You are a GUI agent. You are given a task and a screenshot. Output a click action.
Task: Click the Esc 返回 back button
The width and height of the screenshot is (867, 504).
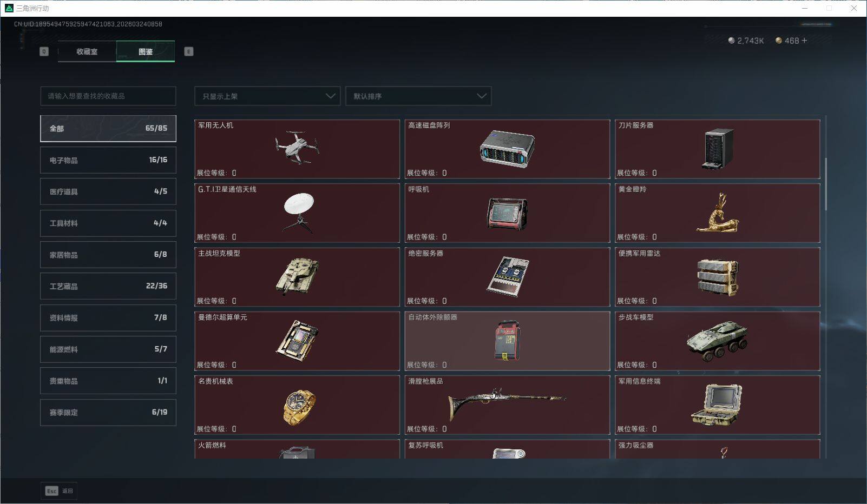tap(58, 490)
